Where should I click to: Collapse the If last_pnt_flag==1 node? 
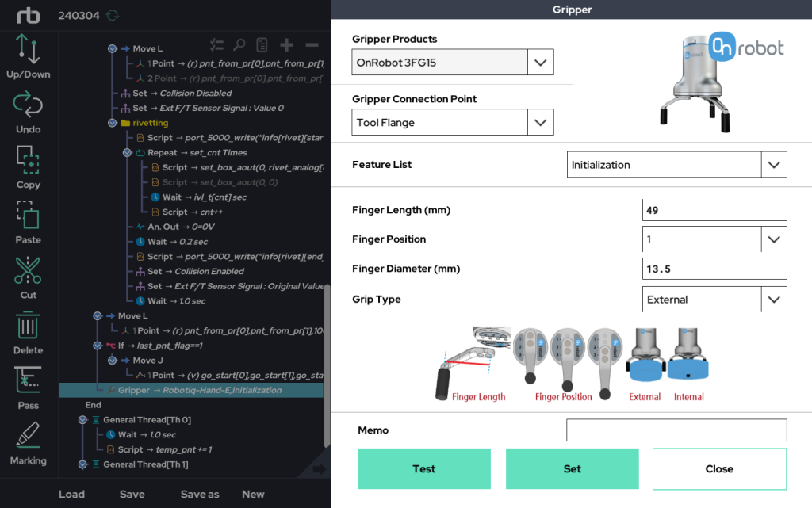[98, 346]
